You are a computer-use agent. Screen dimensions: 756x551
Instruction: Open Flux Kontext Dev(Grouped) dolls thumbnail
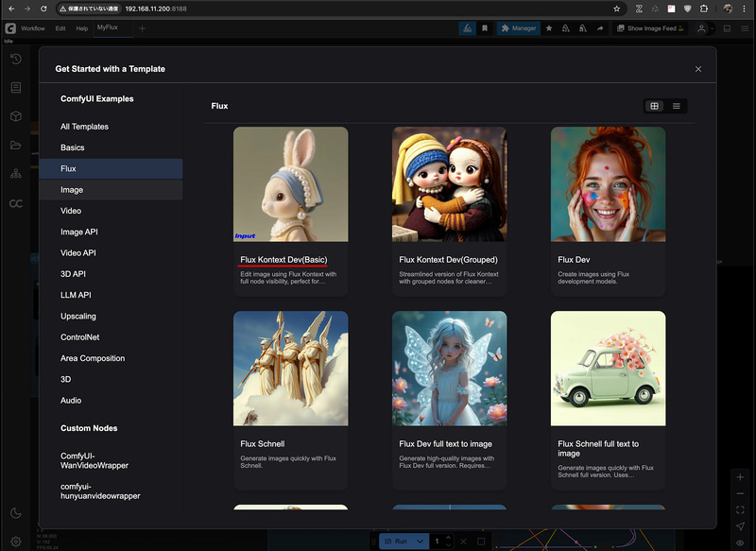click(x=450, y=184)
